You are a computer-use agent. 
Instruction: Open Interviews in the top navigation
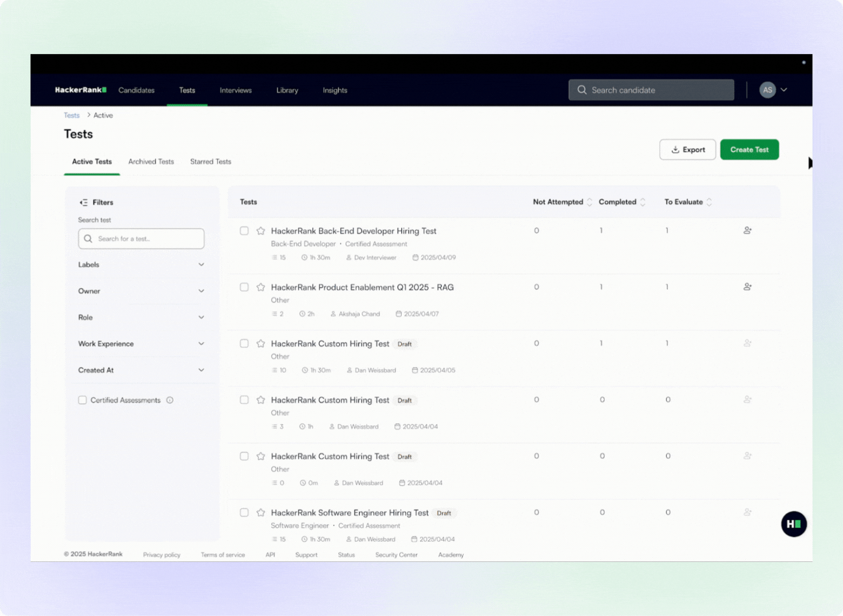[236, 90]
